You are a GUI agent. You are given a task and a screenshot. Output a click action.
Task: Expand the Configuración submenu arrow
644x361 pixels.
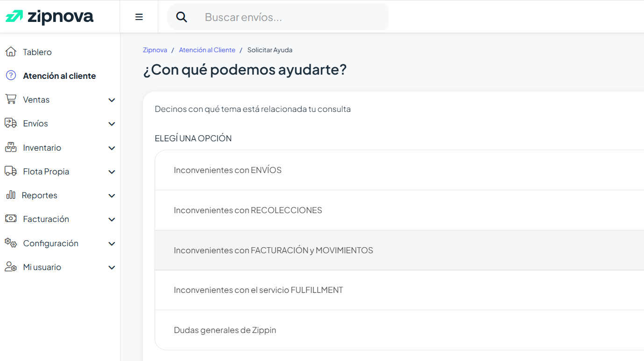pyautogui.click(x=112, y=243)
